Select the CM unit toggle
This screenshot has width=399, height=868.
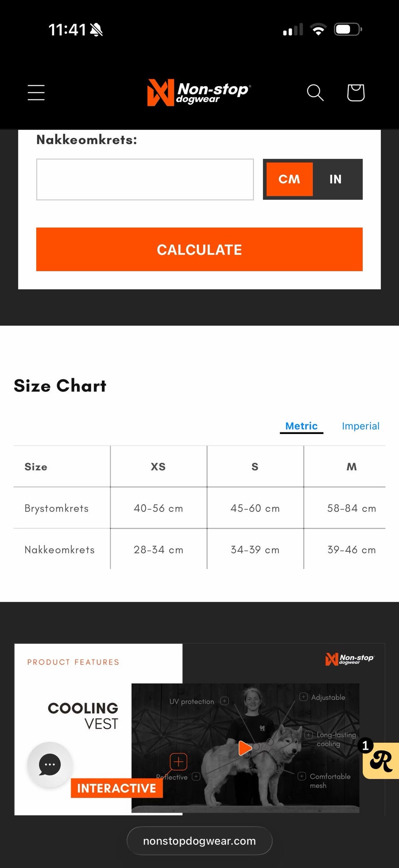(x=289, y=179)
